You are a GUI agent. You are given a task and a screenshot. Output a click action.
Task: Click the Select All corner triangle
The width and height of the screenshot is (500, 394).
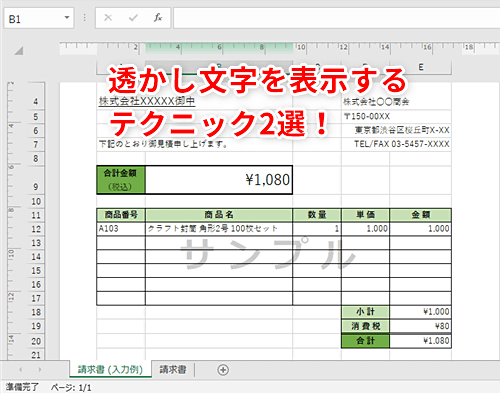click(x=19, y=51)
